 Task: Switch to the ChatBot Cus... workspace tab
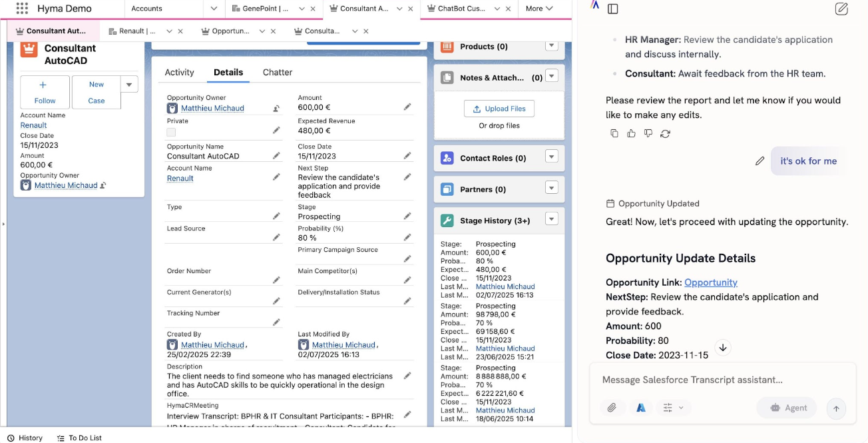click(x=461, y=9)
